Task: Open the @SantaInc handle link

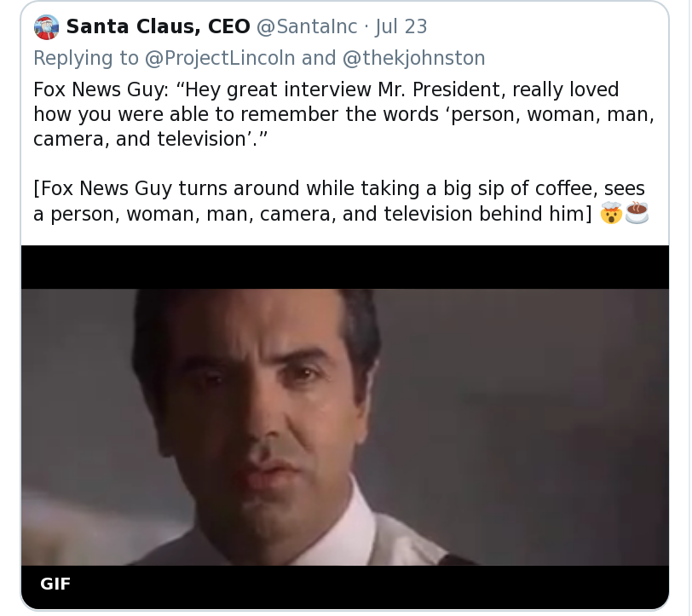Action: point(307,27)
